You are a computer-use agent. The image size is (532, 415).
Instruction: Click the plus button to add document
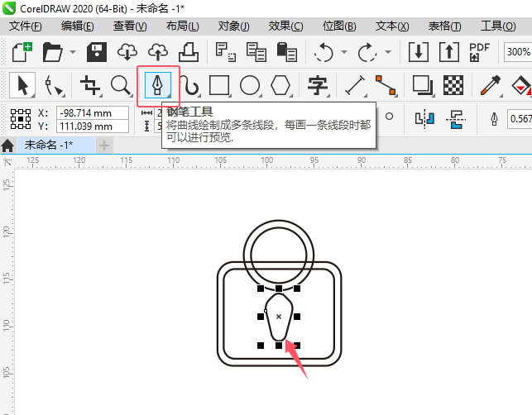[x=104, y=145]
